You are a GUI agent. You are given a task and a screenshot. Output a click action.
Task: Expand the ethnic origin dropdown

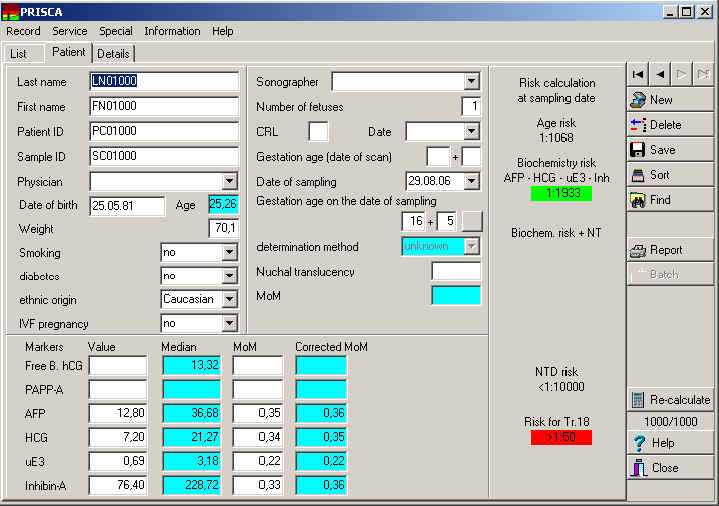229,299
